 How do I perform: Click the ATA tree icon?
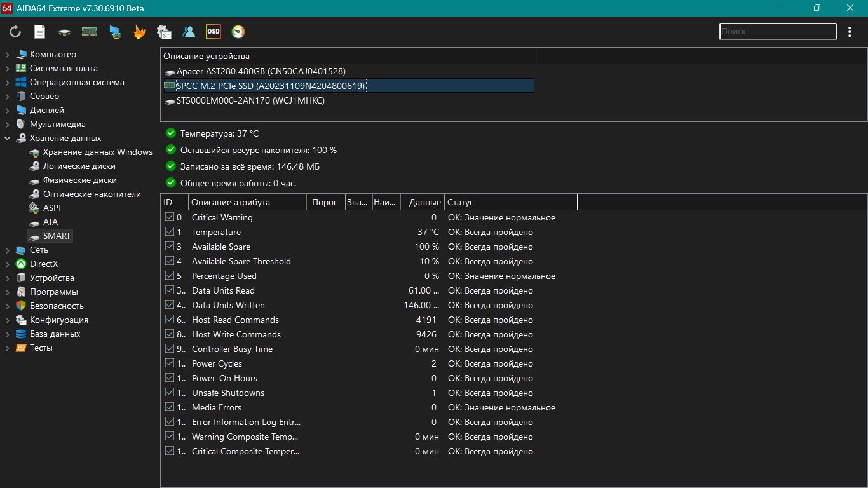tap(35, 222)
